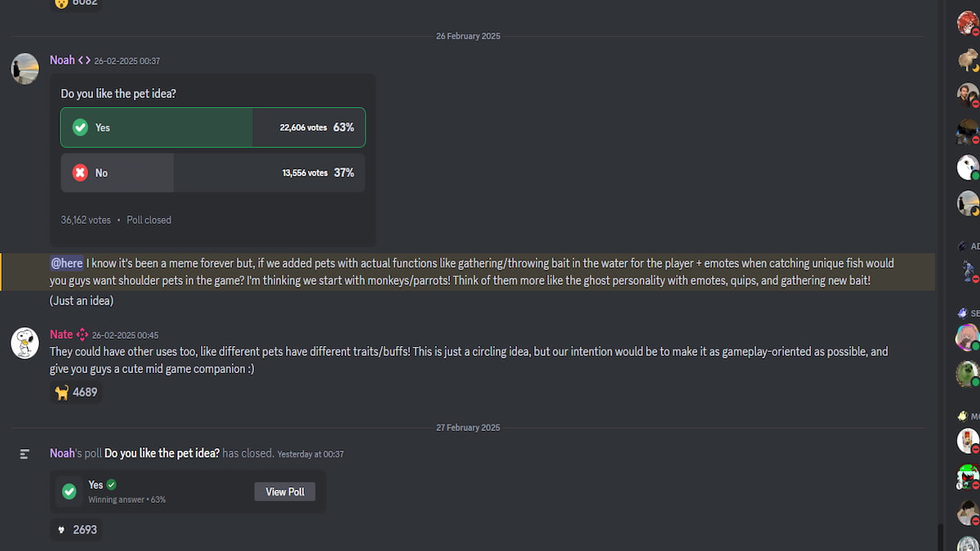Viewport: 980px width, 551px height.
Task: Click the 36,162 votes count in the poll footer
Action: click(86, 220)
